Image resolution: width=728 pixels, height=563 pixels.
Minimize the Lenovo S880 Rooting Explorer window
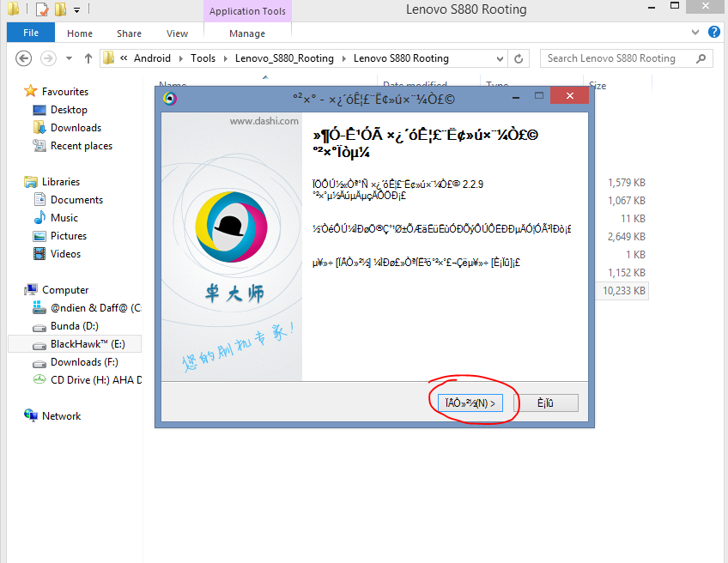652,8
